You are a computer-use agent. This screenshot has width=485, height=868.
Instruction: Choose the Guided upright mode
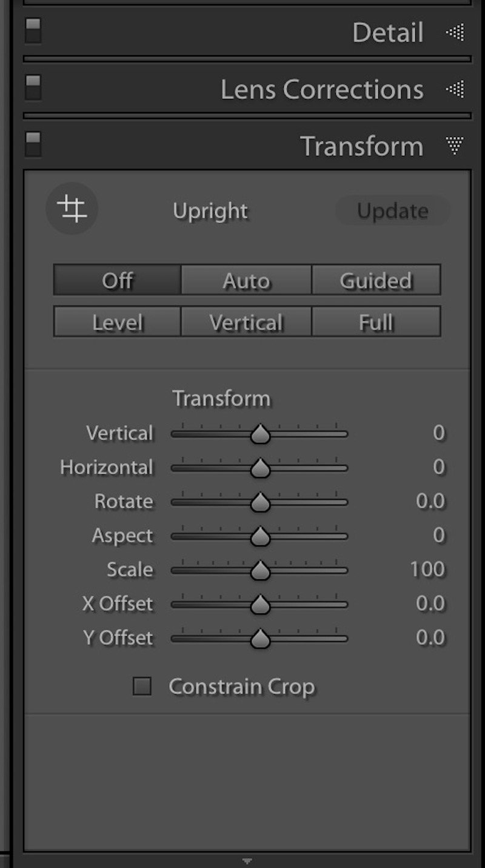coord(376,280)
